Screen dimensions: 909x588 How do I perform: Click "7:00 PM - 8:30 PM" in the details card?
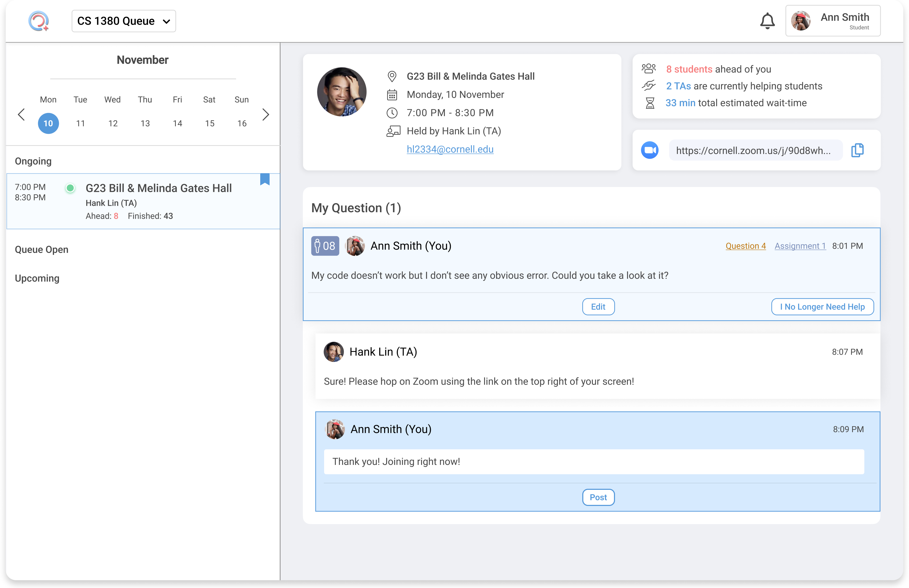pos(450,113)
